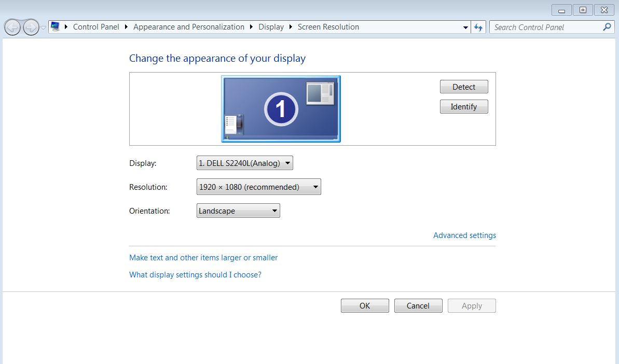Click the Identify button
Viewport: 619px width, 364px height.
464,106
